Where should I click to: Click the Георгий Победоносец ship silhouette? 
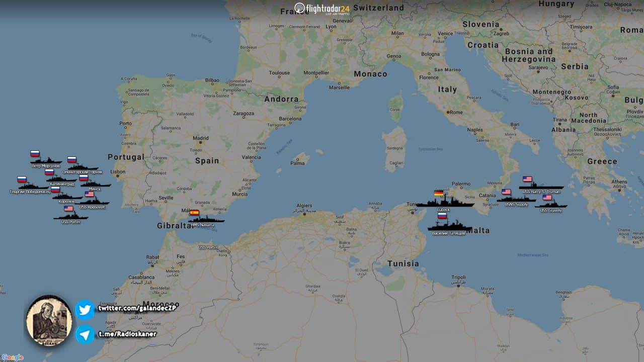pyautogui.click(x=33, y=186)
